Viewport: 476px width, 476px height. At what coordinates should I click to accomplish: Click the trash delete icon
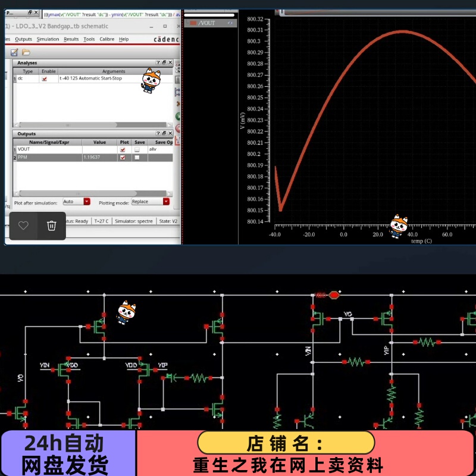tap(51, 226)
